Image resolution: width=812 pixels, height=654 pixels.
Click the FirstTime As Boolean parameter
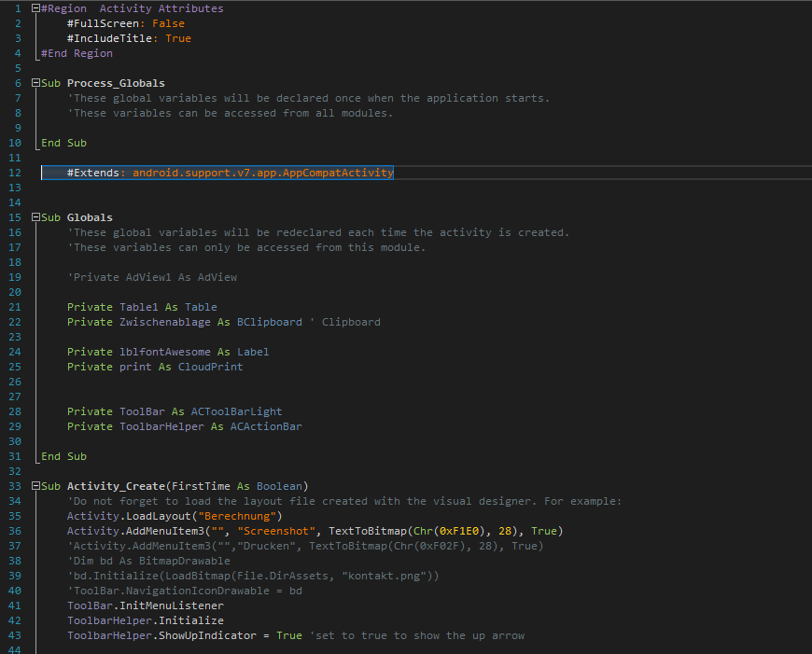point(237,486)
